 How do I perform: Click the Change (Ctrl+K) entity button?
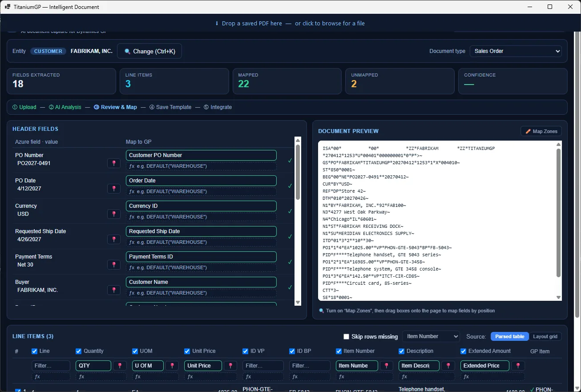coord(149,51)
